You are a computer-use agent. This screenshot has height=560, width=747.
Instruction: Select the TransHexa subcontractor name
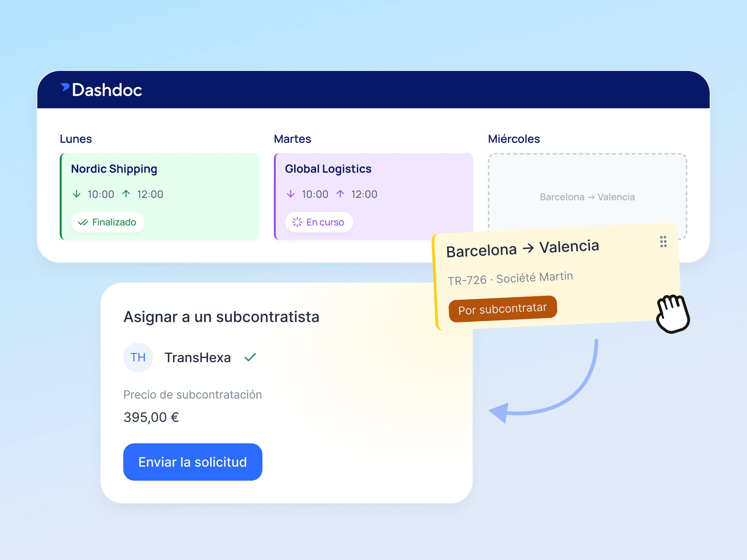pos(198,357)
